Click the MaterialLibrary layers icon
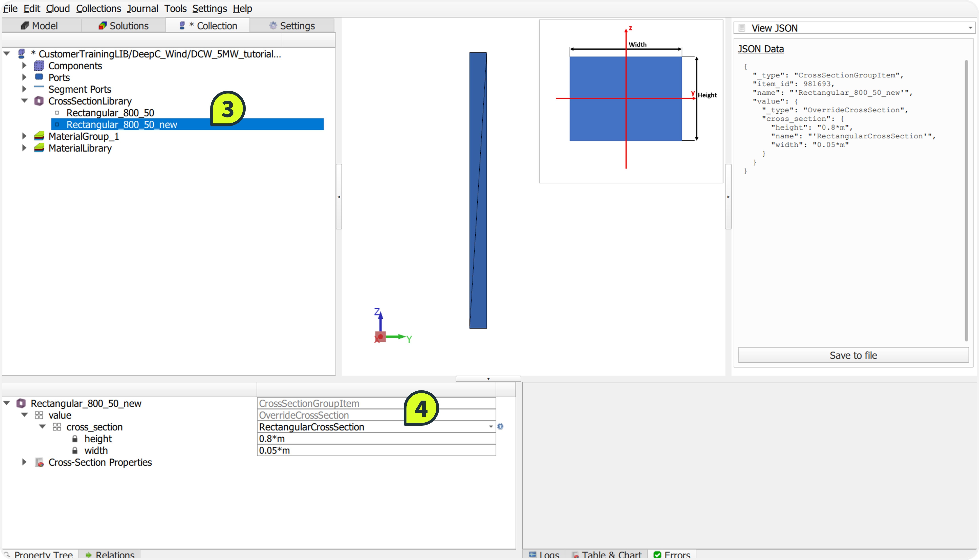This screenshot has width=979, height=560. pos(39,148)
